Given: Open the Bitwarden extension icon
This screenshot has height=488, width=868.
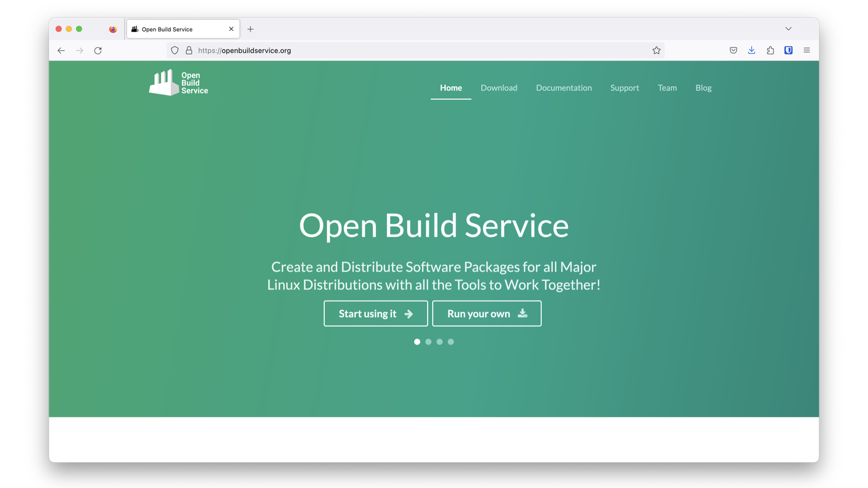Looking at the screenshot, I should [788, 51].
